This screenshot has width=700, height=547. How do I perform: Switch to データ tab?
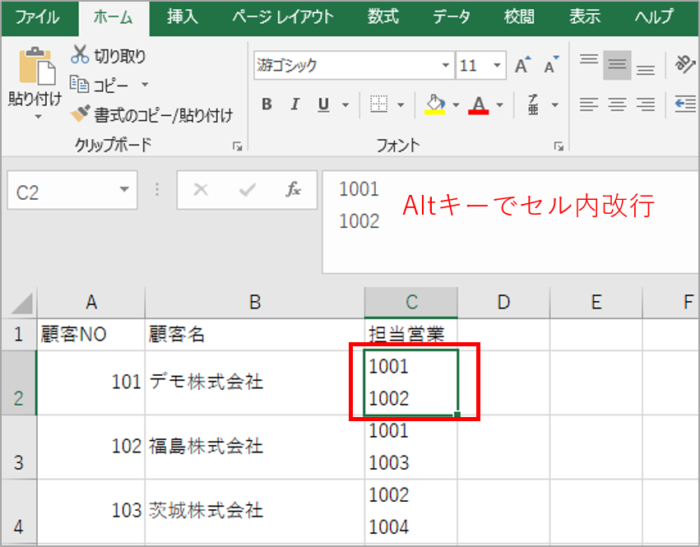tap(451, 17)
